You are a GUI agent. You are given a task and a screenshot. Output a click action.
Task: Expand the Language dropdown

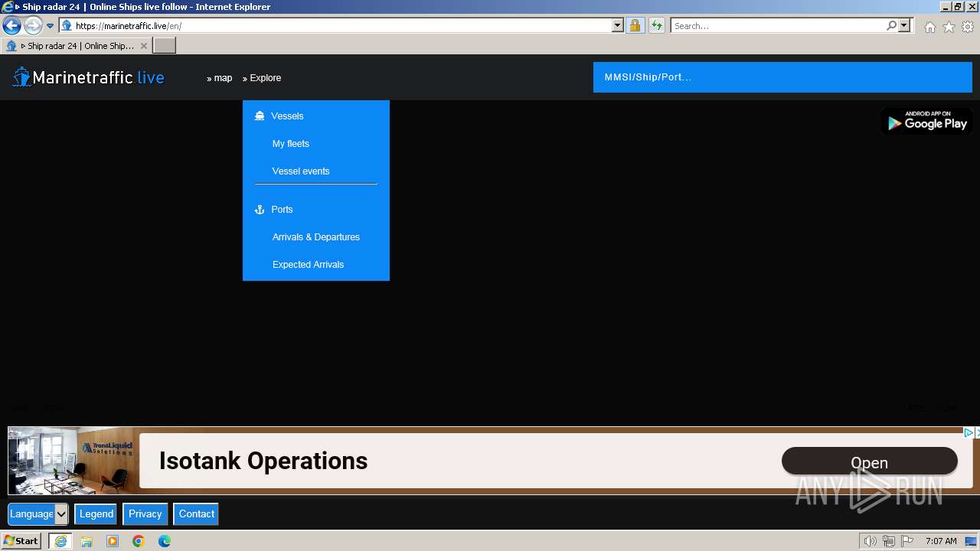pos(38,514)
